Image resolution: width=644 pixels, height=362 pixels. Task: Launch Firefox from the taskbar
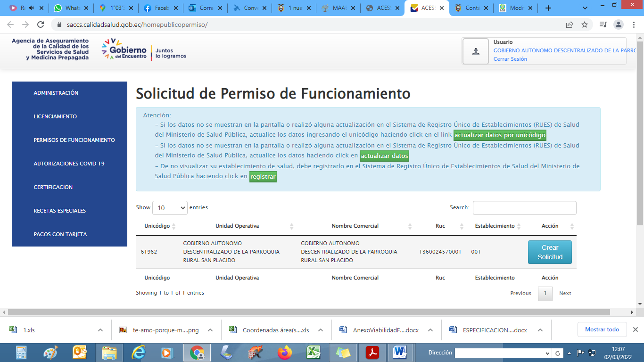284,352
